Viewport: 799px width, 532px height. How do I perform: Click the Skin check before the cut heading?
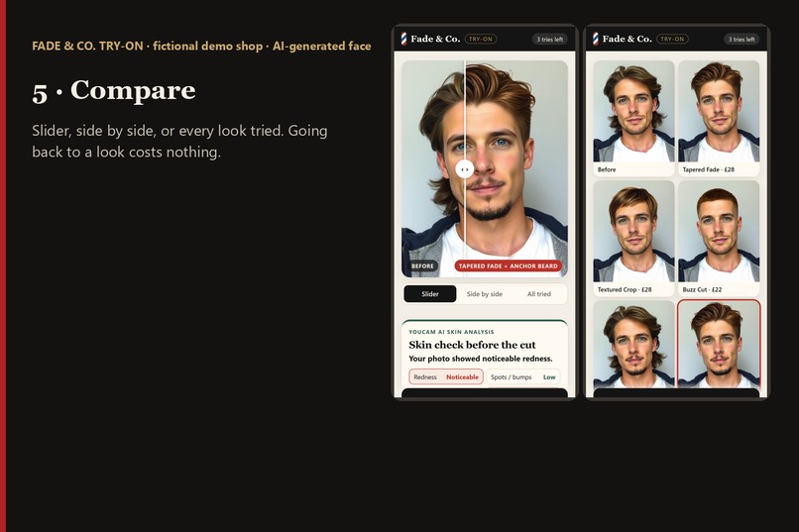point(472,345)
